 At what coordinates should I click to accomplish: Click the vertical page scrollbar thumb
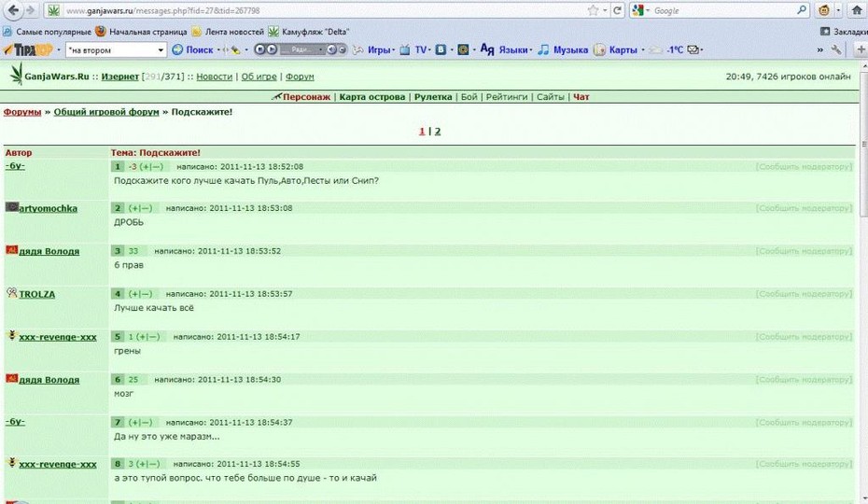click(863, 144)
